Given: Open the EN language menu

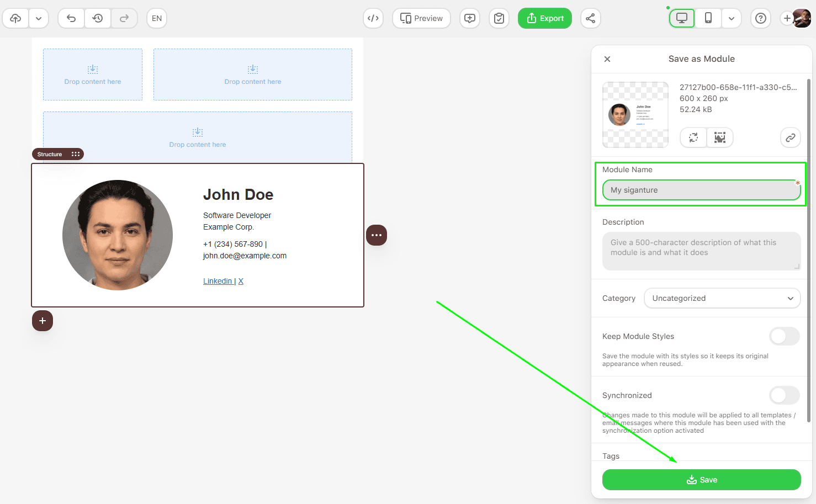Looking at the screenshot, I should click(157, 18).
